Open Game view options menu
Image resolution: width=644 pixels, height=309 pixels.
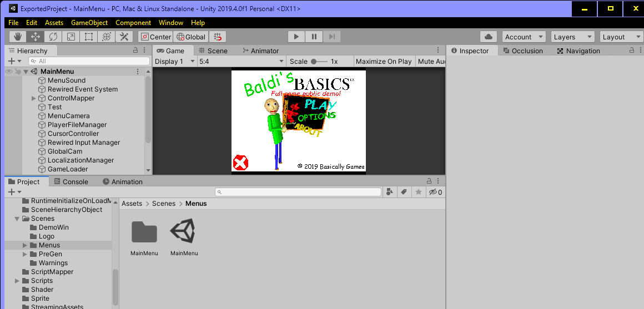[x=438, y=50]
